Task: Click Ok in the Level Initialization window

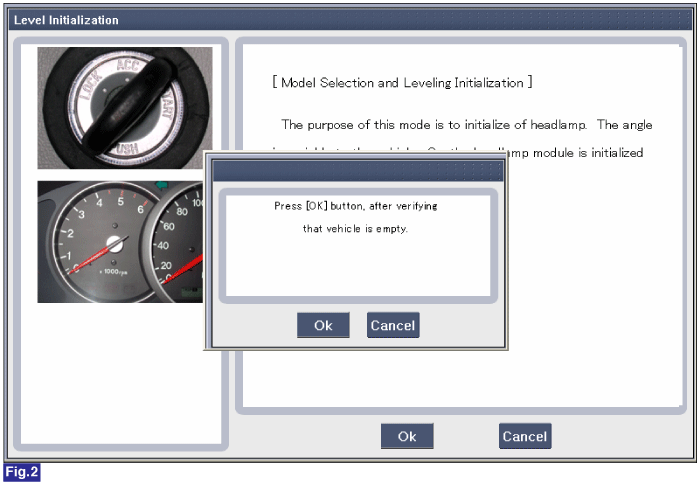Action: (x=407, y=436)
